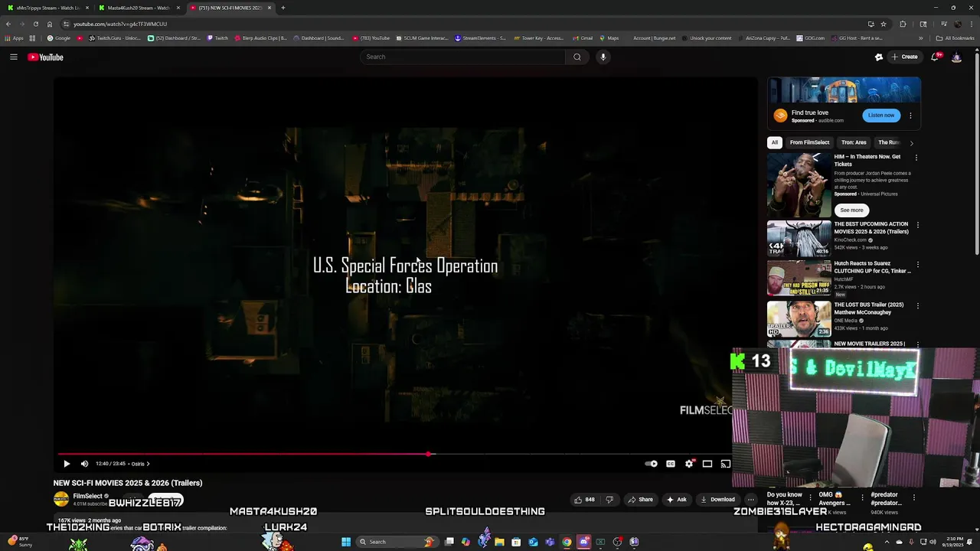The image size is (980, 551).
Task: Open Audible ad options menu
Action: click(x=910, y=116)
